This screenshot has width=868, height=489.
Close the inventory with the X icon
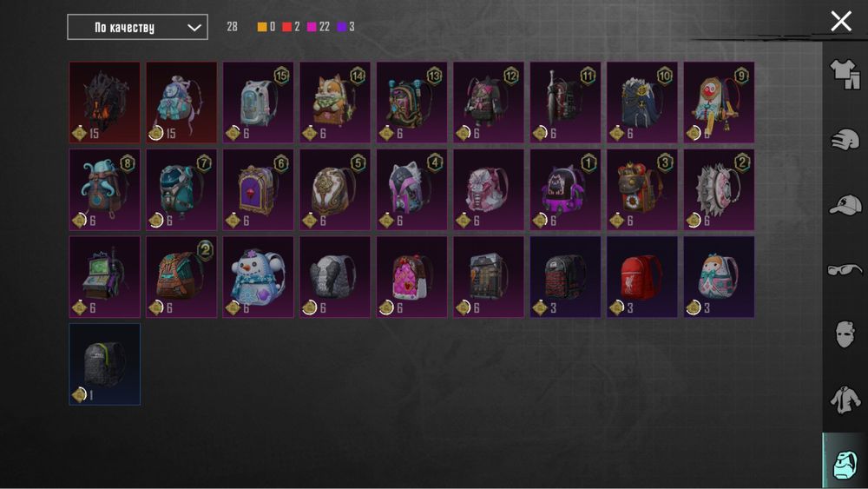pyautogui.click(x=841, y=22)
